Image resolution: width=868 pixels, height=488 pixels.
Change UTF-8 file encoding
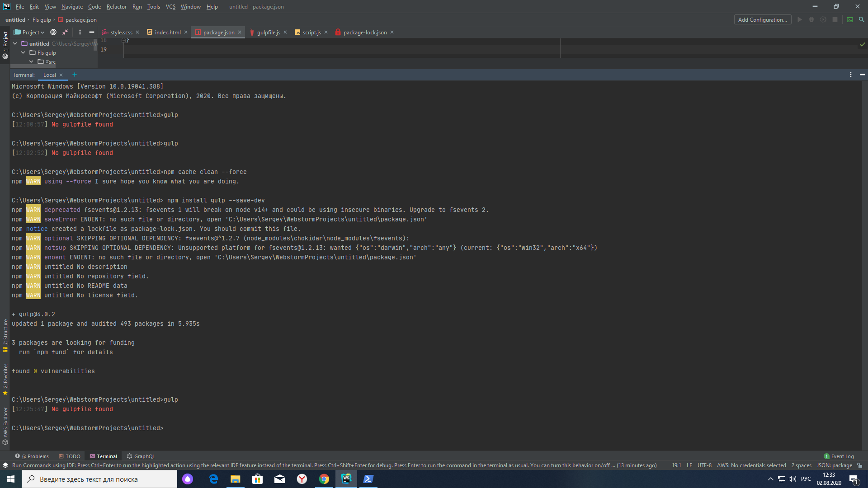tap(704, 465)
